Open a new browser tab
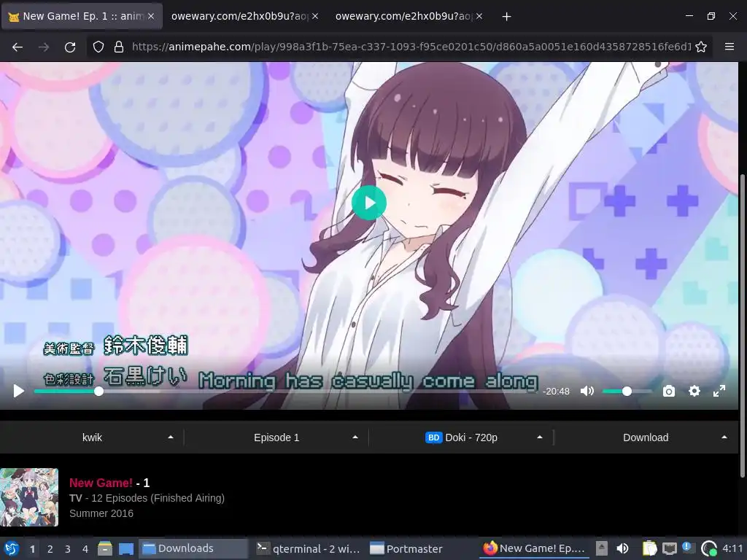The height and width of the screenshot is (560, 747). tap(506, 17)
